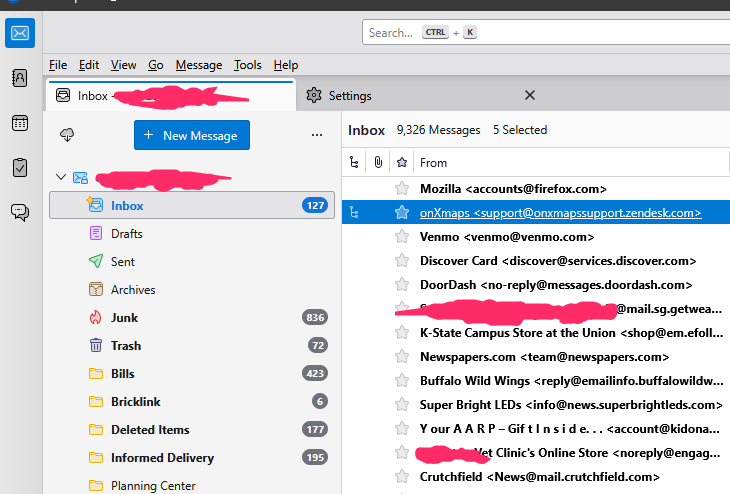The height and width of the screenshot is (494, 730).
Task: Open the Vet Clinic's Online Store message
Action: pyautogui.click(x=536, y=453)
